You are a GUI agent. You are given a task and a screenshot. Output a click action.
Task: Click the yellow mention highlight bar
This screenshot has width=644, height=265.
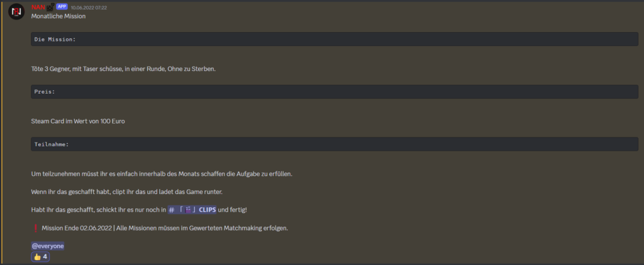pyautogui.click(x=1, y=132)
